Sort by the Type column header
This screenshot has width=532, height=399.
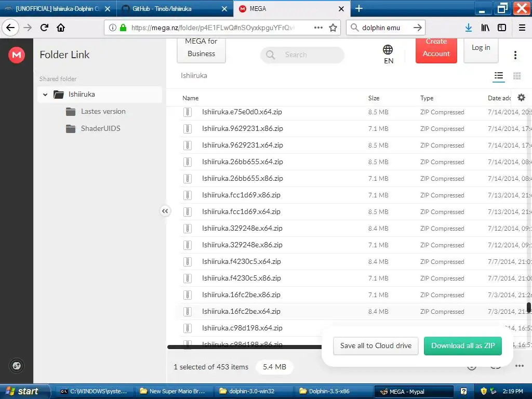[x=427, y=98]
